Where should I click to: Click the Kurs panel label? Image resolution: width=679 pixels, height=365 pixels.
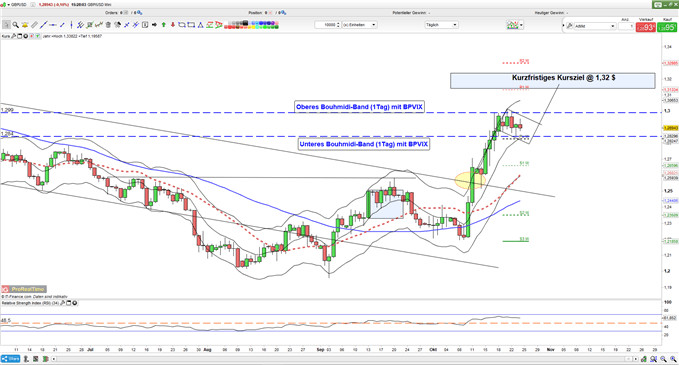tap(6, 36)
